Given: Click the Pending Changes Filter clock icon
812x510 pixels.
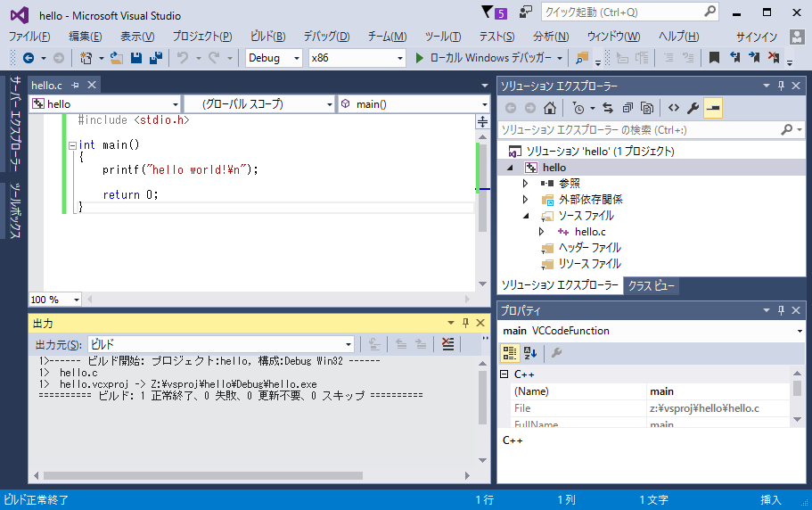Looking at the screenshot, I should click(578, 108).
